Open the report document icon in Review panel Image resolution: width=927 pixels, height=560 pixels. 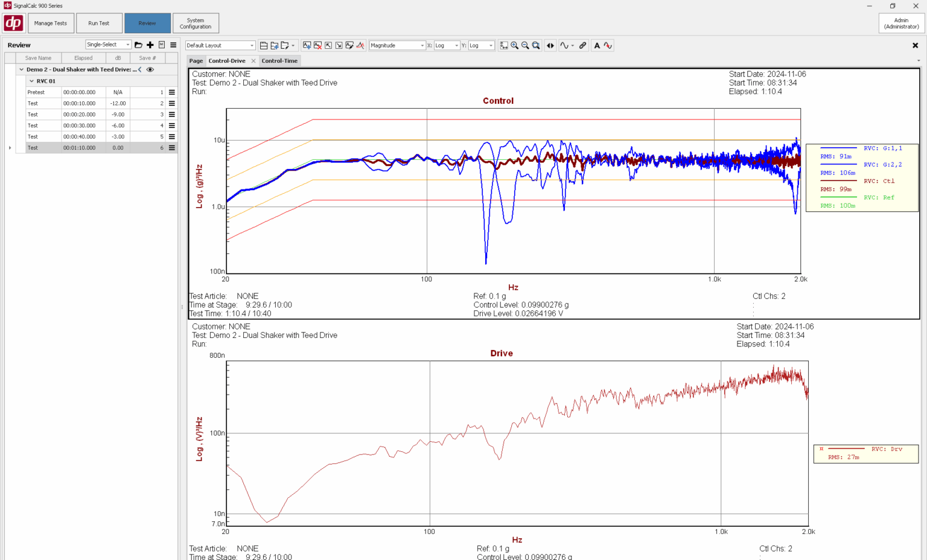[162, 45]
